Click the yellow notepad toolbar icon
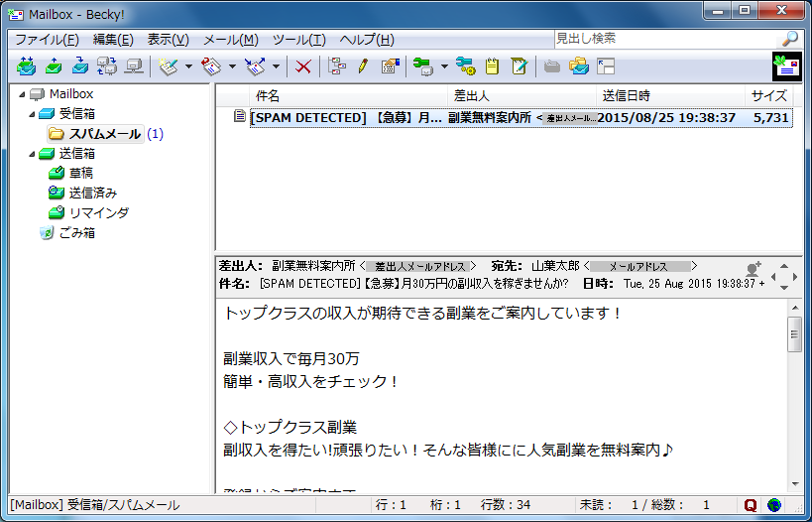The height and width of the screenshot is (522, 812). coord(492,66)
